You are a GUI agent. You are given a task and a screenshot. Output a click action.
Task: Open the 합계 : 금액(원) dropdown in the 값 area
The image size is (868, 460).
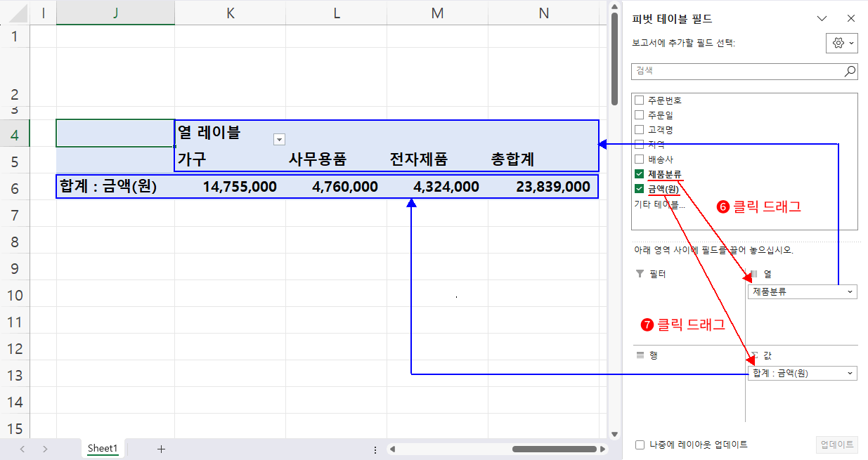point(850,373)
